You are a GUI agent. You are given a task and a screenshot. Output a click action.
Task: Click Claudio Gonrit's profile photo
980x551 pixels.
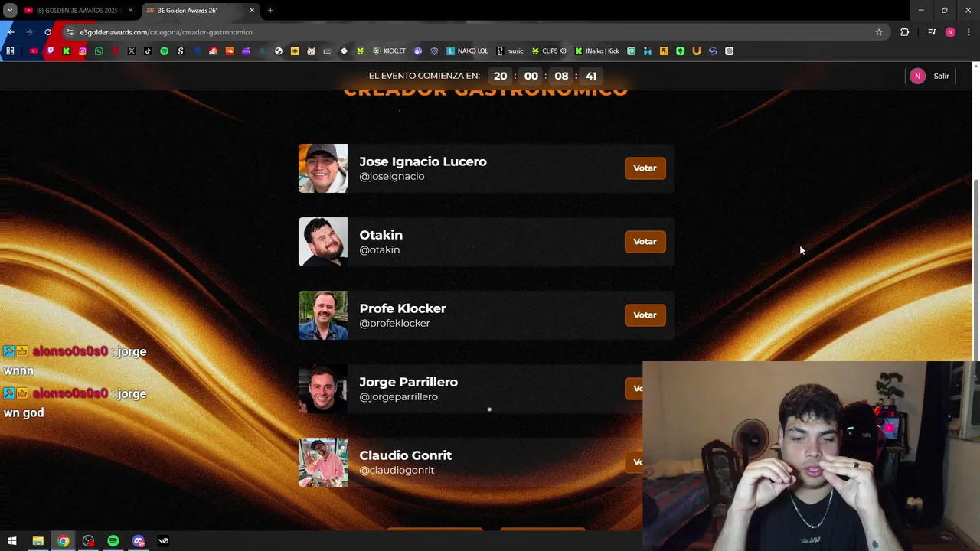click(x=322, y=462)
